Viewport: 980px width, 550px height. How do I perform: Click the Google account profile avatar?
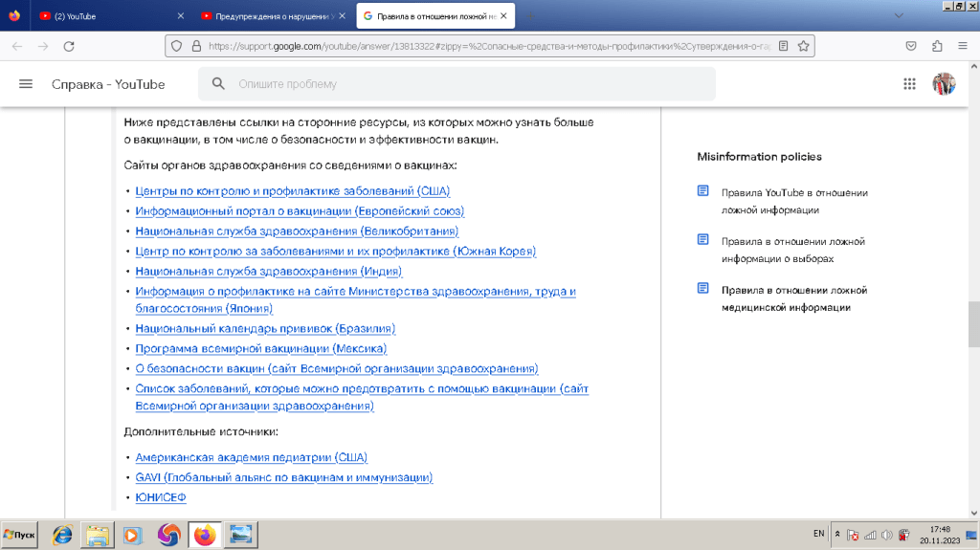click(944, 84)
